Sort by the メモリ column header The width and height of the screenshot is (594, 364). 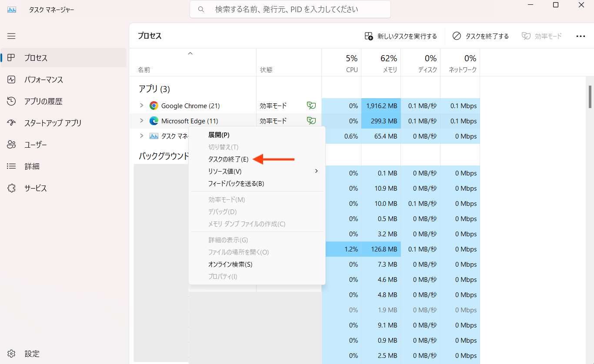pyautogui.click(x=381, y=63)
